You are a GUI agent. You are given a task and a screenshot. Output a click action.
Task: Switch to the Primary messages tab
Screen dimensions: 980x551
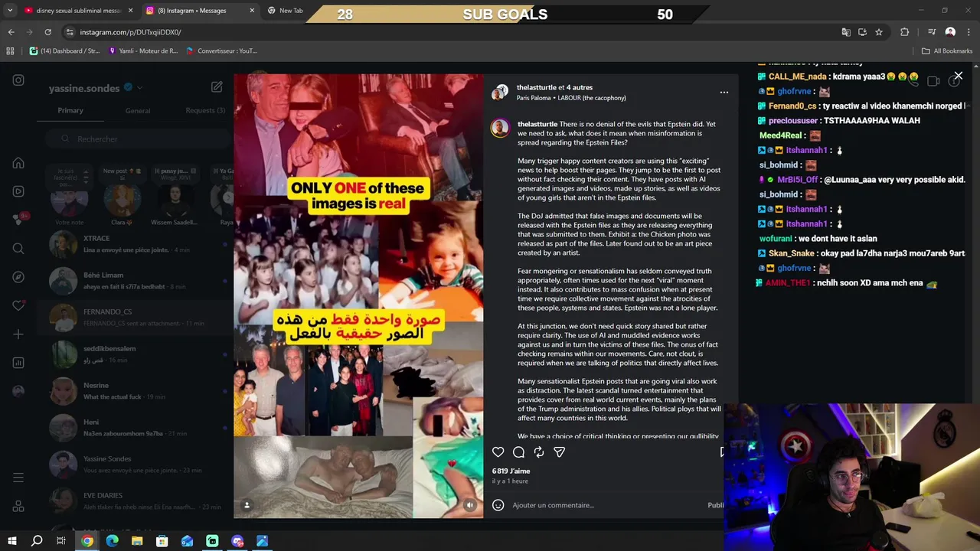click(70, 110)
